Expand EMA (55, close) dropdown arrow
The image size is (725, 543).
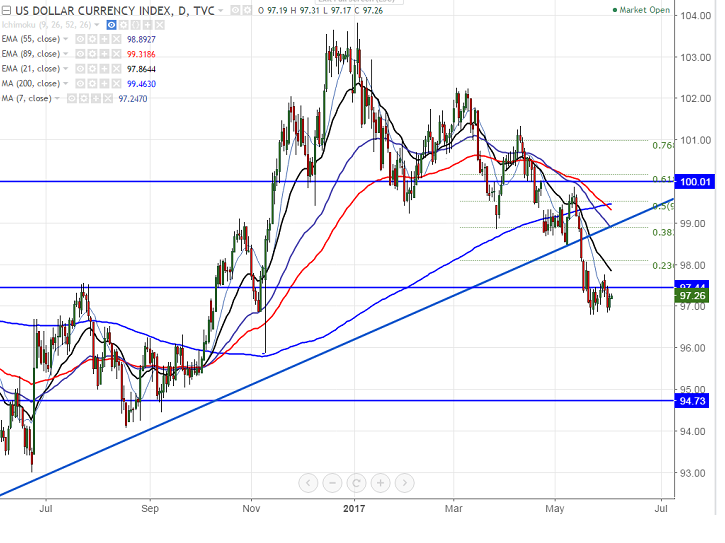tap(66, 39)
